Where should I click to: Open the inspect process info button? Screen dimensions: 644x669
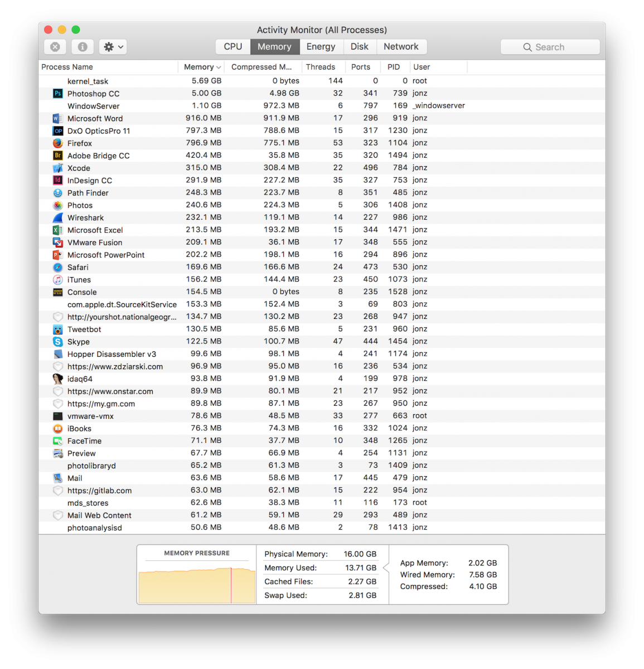click(x=83, y=47)
